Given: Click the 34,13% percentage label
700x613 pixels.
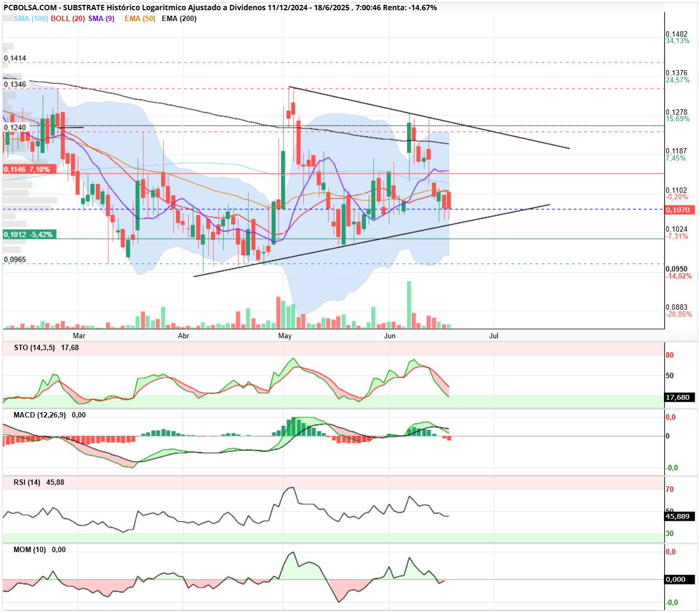Looking at the screenshot, I should point(677,41).
